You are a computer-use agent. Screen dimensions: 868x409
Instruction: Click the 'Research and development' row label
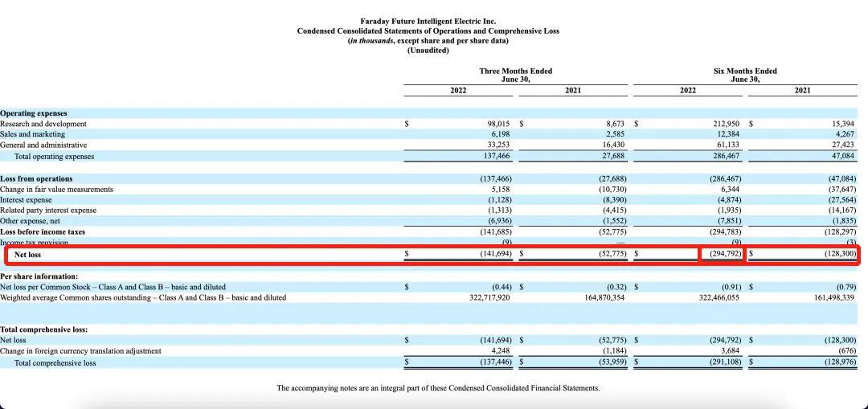[43, 124]
